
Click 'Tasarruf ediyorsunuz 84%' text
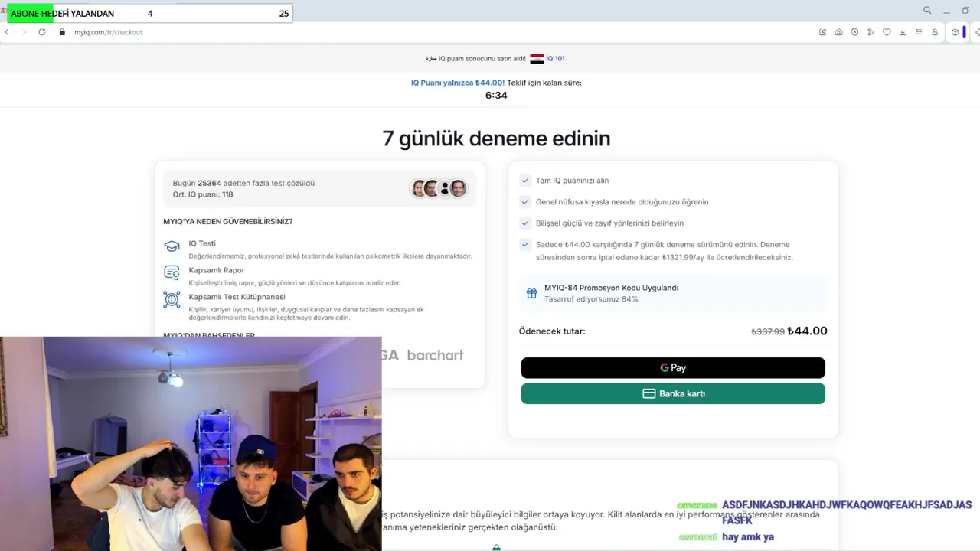(591, 299)
